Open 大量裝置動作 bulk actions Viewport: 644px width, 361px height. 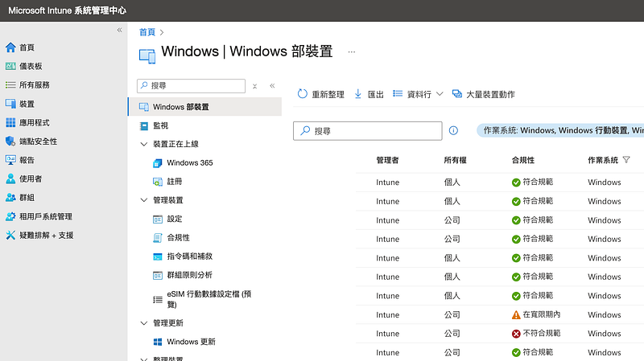484,94
